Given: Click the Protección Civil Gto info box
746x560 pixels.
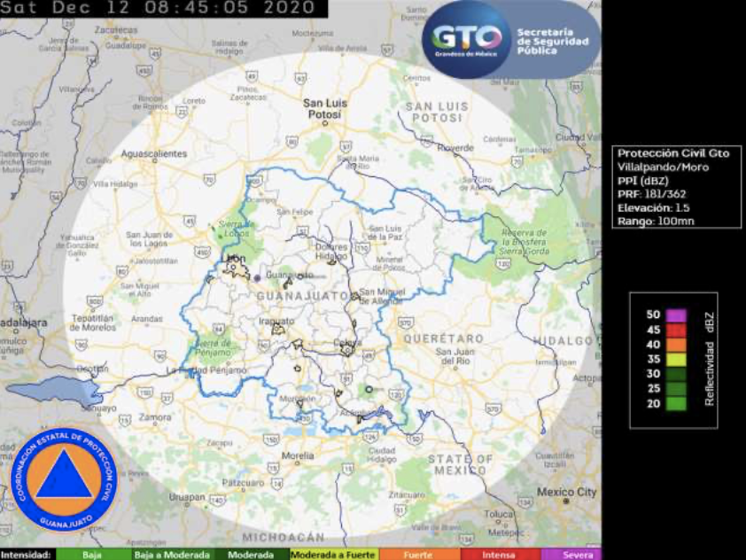Looking at the screenshot, I should (676, 187).
